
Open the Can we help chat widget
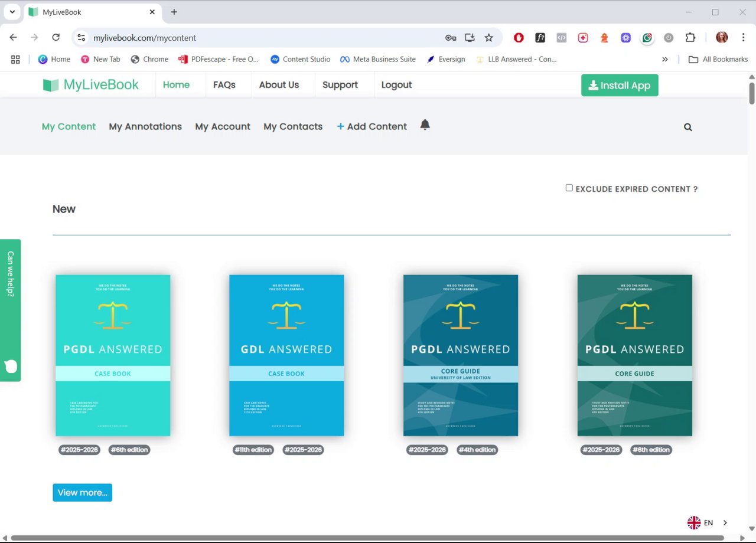point(10,310)
